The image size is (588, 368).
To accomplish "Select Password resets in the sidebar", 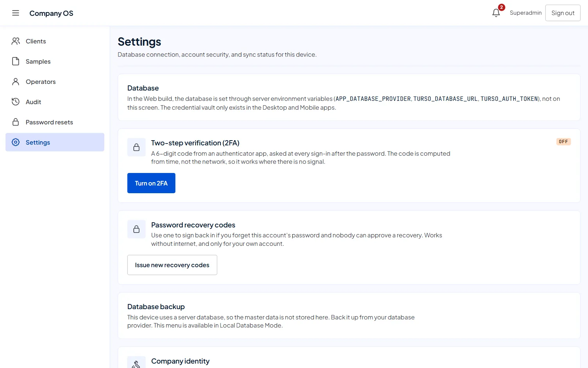I will click(x=55, y=122).
